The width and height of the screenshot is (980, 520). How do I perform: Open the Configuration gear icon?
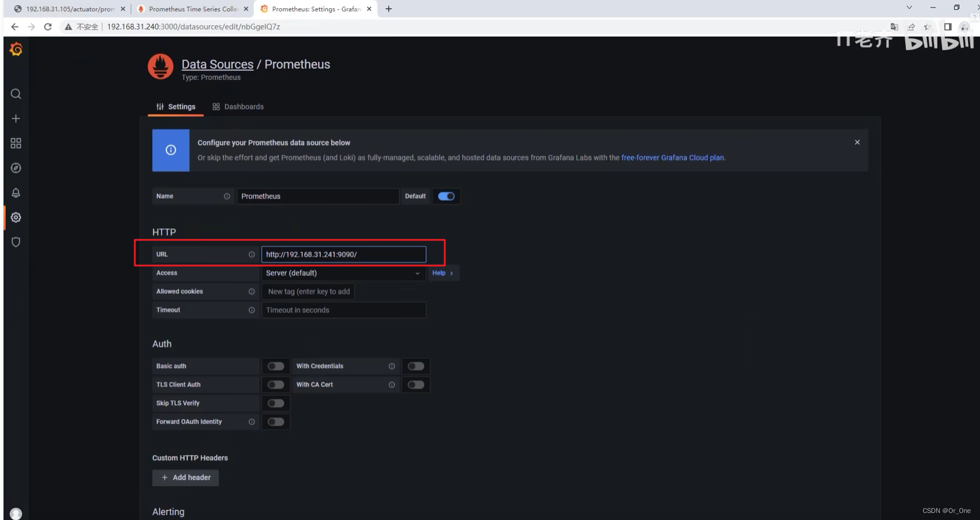(16, 217)
